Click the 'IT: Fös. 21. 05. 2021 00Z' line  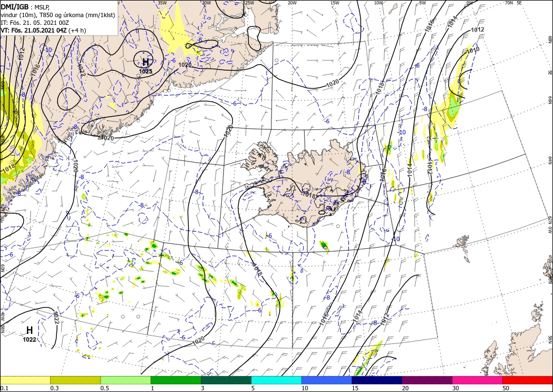35,23
